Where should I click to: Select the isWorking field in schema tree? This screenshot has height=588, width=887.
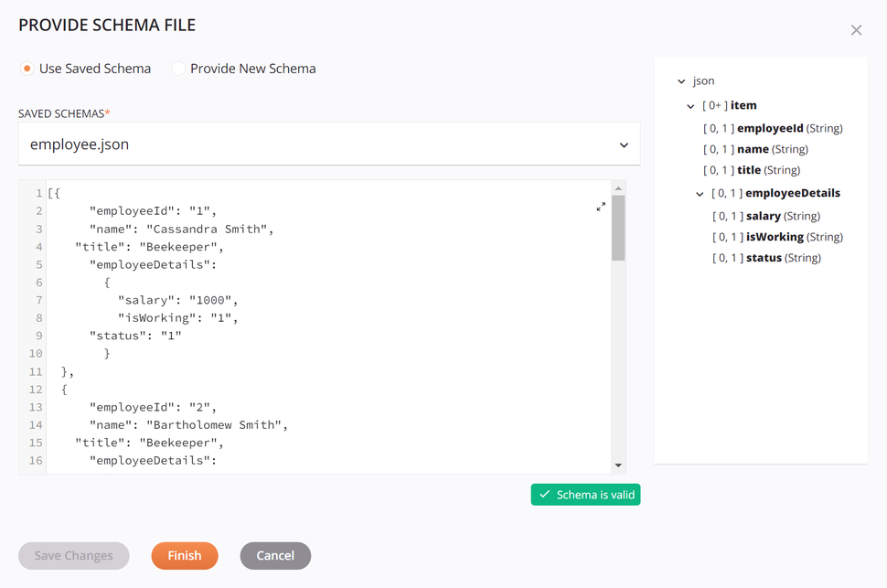coord(777,237)
